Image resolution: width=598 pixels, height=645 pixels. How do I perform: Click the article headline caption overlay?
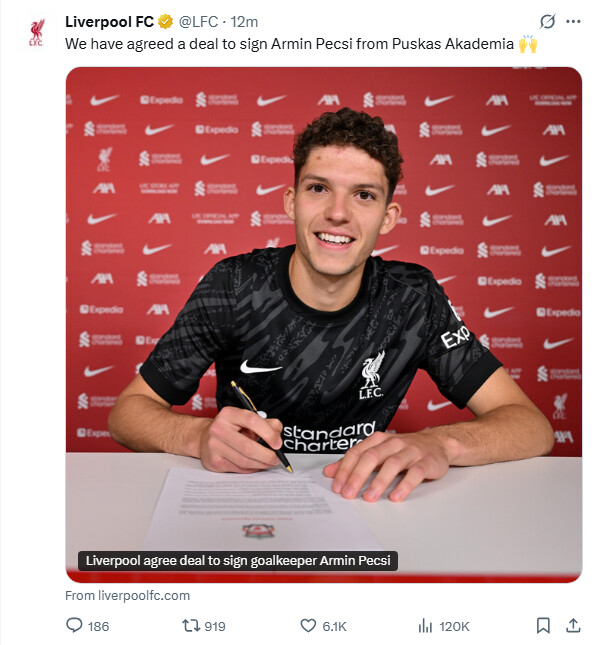pyautogui.click(x=238, y=561)
